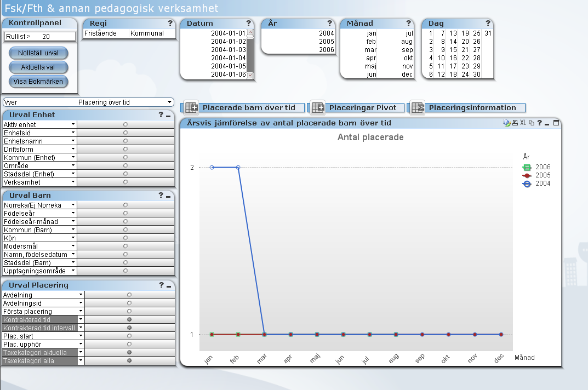Open help for Regi list box
The width and height of the screenshot is (588, 390).
[170, 23]
